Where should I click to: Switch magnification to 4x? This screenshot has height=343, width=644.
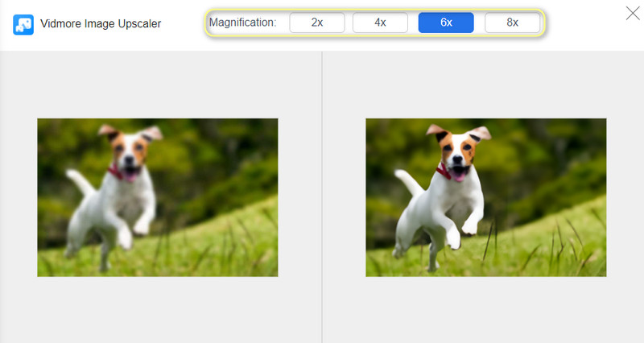click(x=380, y=23)
